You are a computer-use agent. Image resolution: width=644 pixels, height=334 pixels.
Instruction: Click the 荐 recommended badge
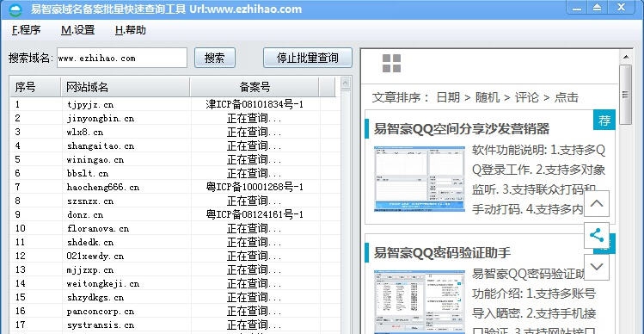tap(604, 121)
